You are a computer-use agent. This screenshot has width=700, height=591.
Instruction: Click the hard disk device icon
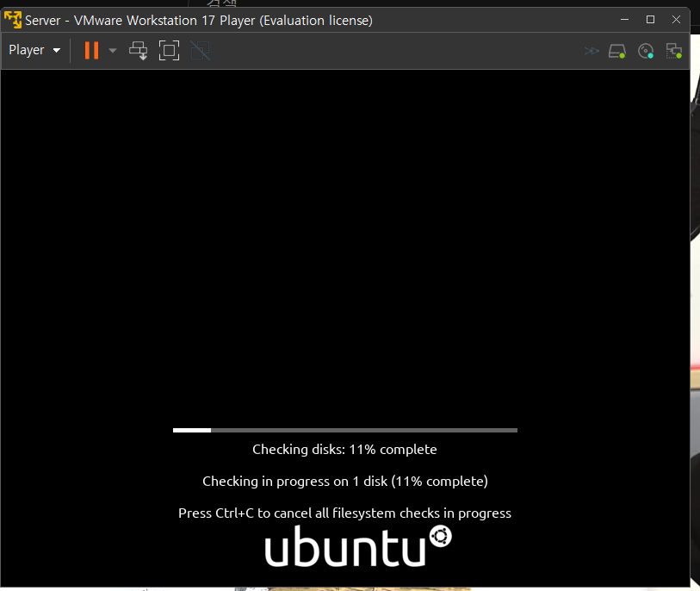pyautogui.click(x=617, y=51)
